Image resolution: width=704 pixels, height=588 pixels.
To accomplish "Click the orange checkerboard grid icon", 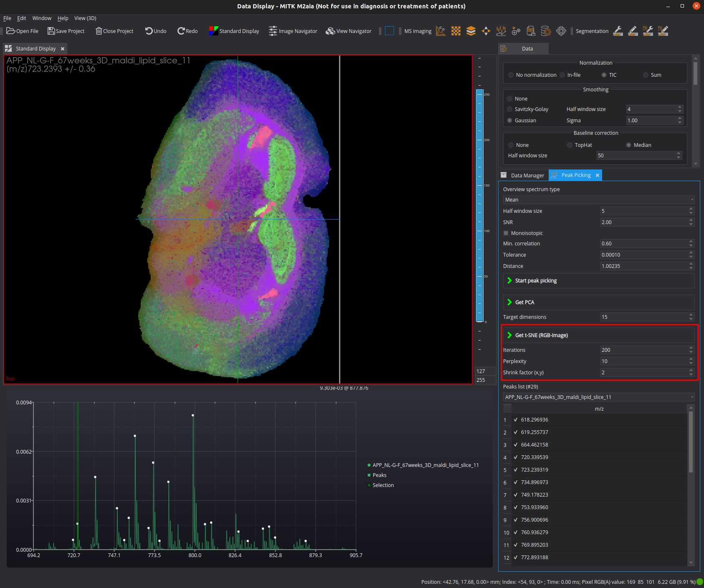I will [x=456, y=31].
